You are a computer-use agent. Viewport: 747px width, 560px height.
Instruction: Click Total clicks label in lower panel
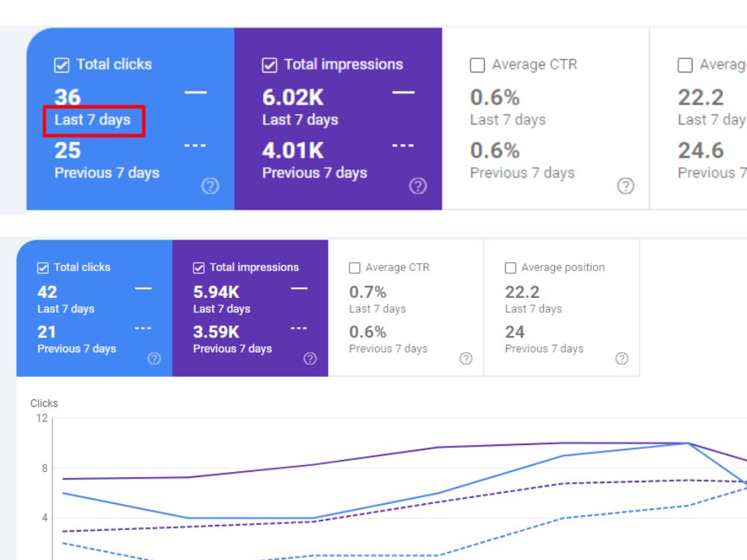pos(82,267)
